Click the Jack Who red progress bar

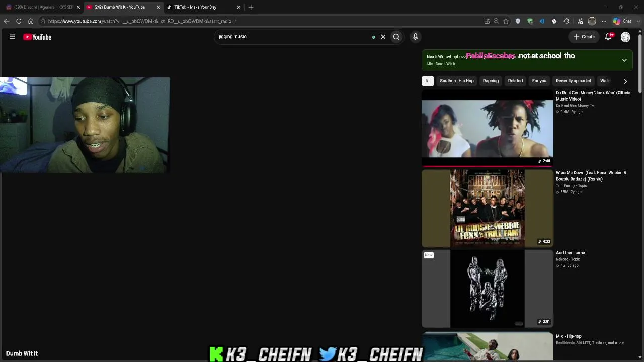487,165
